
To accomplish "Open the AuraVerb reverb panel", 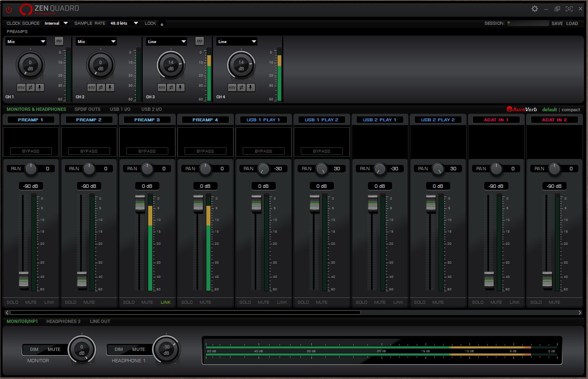I will pyautogui.click(x=521, y=110).
